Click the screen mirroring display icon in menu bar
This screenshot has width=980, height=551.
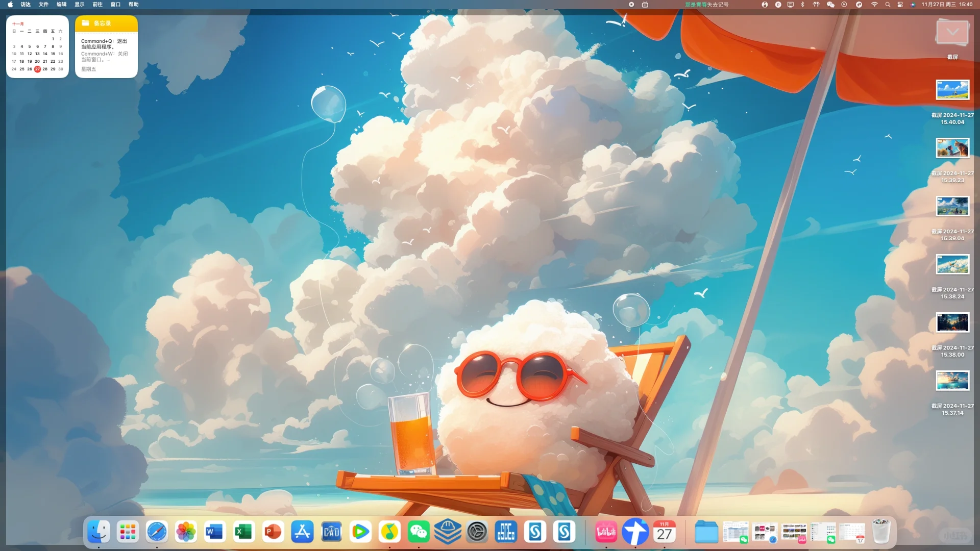click(x=790, y=5)
